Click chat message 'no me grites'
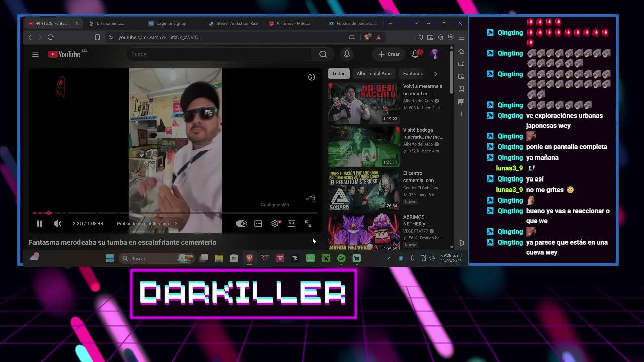 546,190
